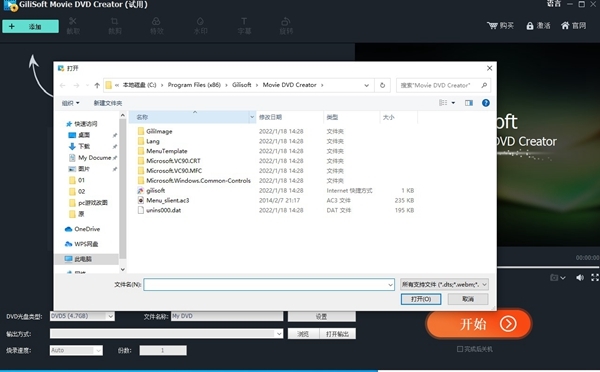Select the Microsoft.Windows.Common-Controls folder

198,181
